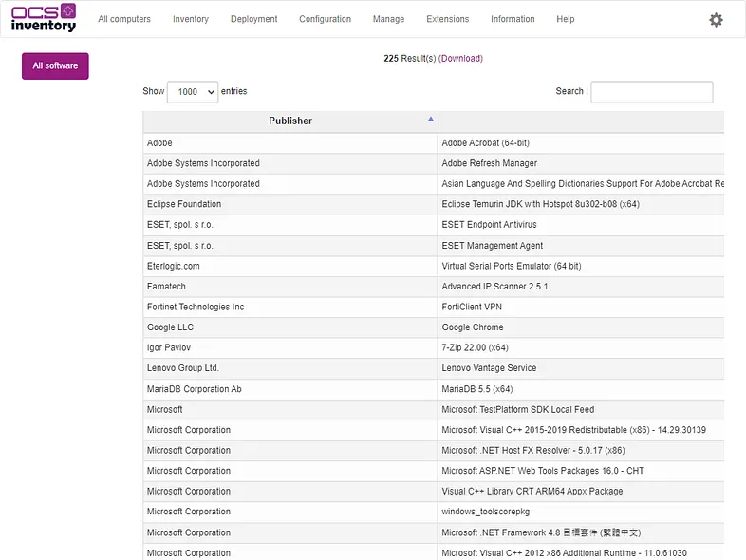Select Microsoft .NET Framework 4.8 cell
Image resolution: width=746 pixels, height=560 pixels.
pos(581,532)
